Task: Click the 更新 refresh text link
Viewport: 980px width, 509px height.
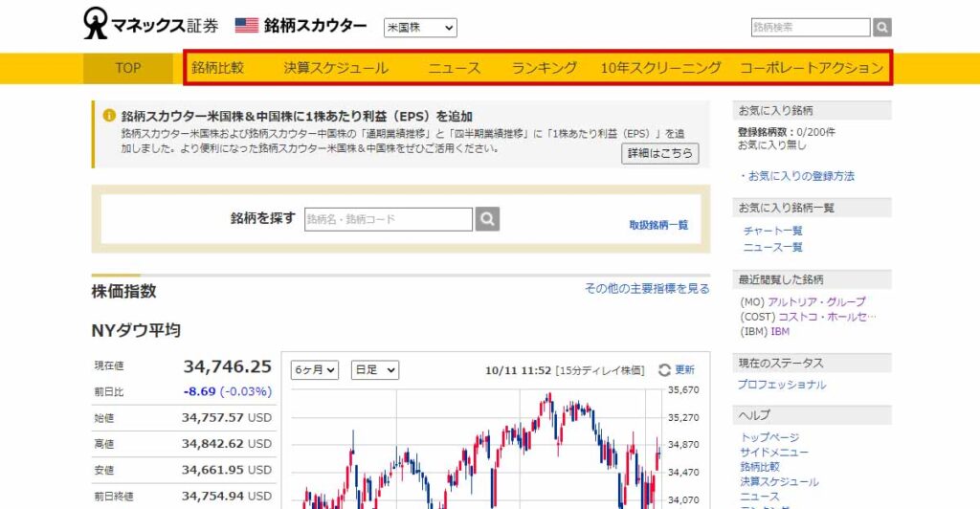Action: [684, 369]
